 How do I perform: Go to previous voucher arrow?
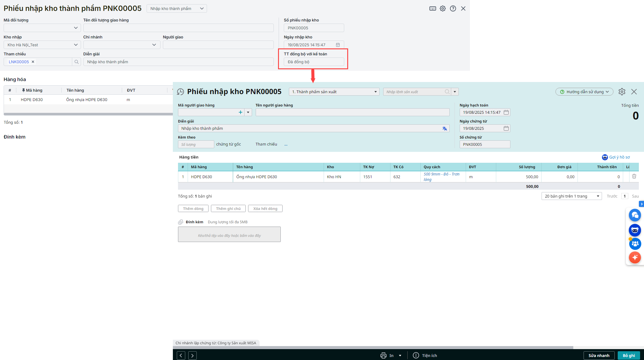click(181, 355)
